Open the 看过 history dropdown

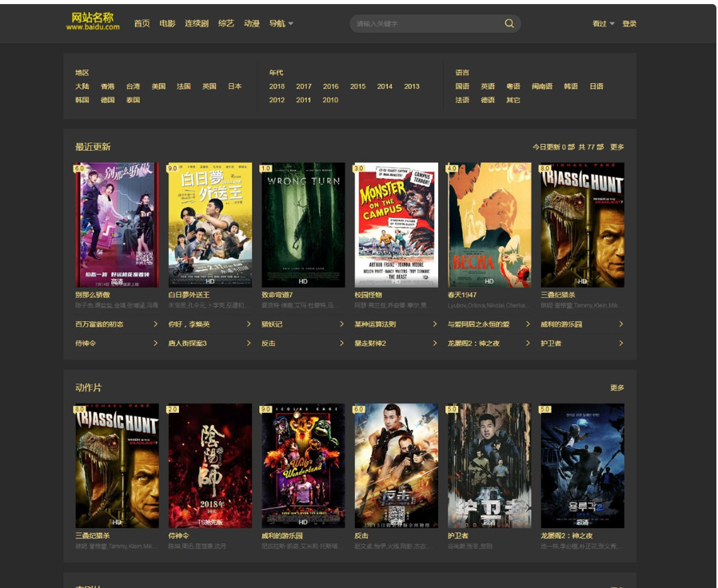tap(603, 24)
